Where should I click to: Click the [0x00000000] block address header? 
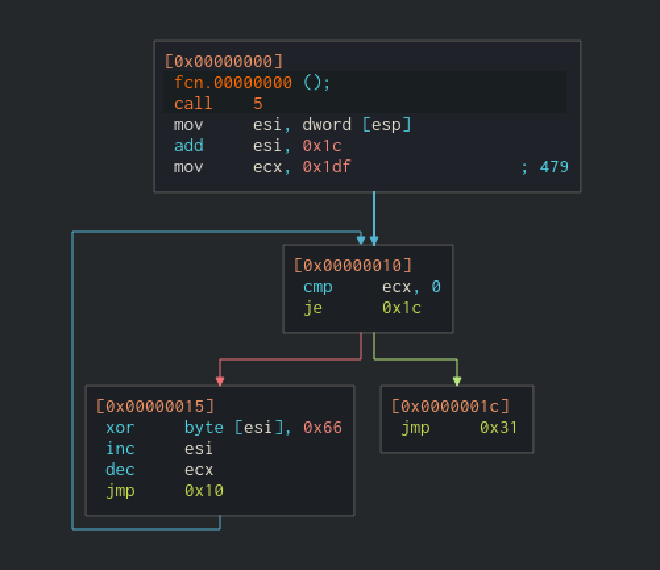pos(223,61)
